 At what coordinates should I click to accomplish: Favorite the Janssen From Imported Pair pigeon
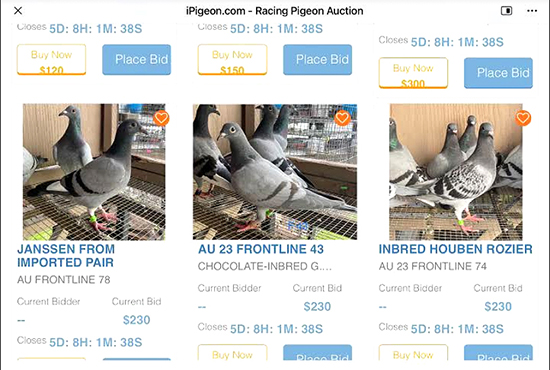[161, 118]
